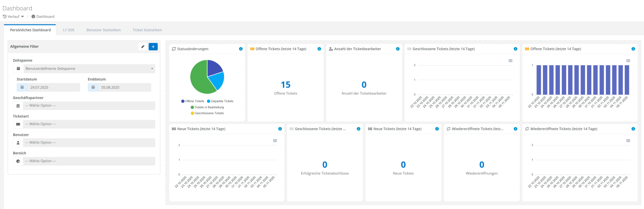This screenshot has height=209, width=644.
Task: Click the person icon beside Benutzer
Action: click(18, 143)
